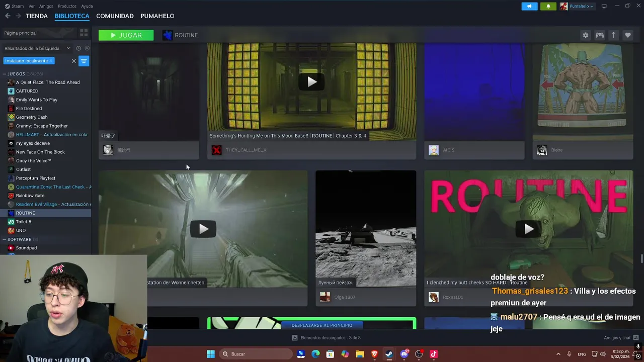Open Steam announcements megaphone button

tap(529, 6)
